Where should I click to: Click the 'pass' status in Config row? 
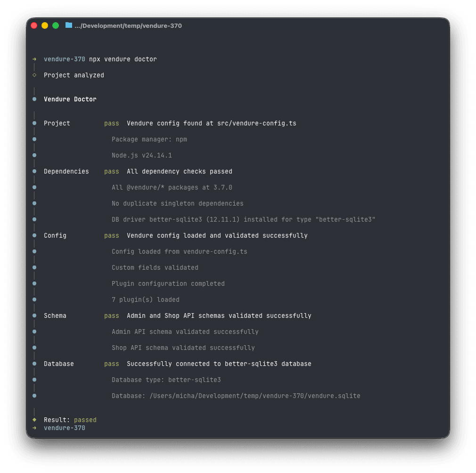pos(111,235)
